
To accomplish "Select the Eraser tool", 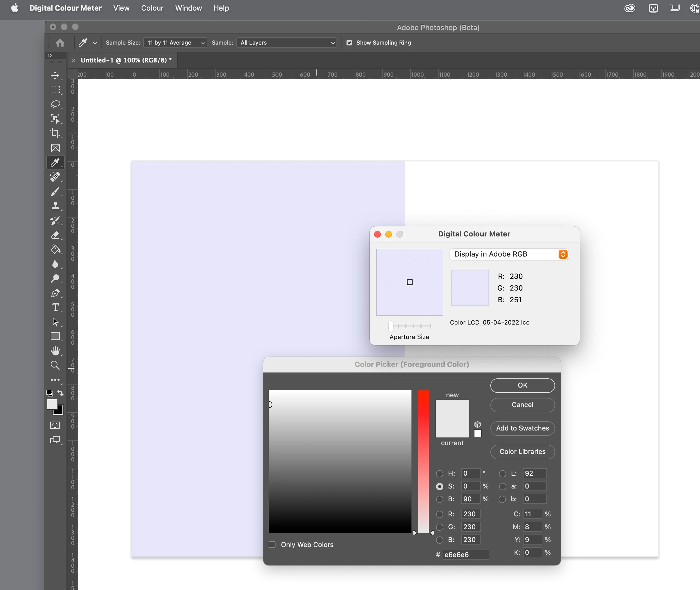I will [55, 235].
